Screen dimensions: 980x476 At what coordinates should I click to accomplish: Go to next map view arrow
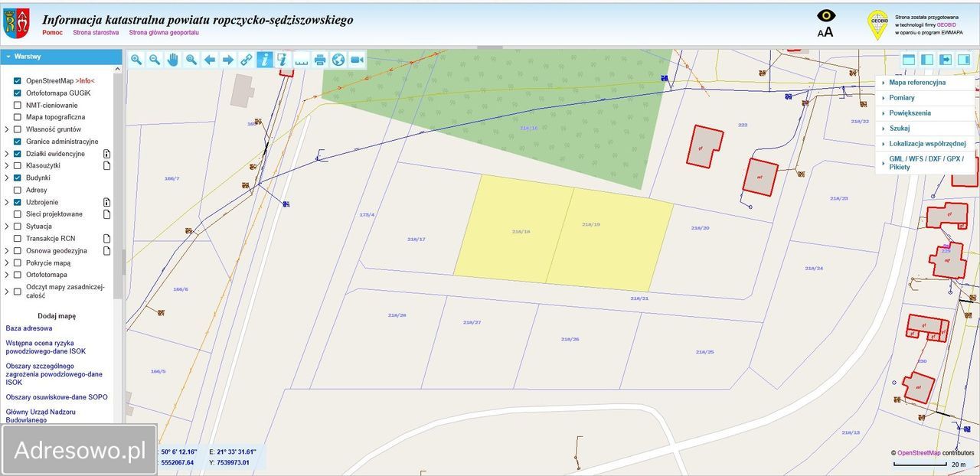228,60
